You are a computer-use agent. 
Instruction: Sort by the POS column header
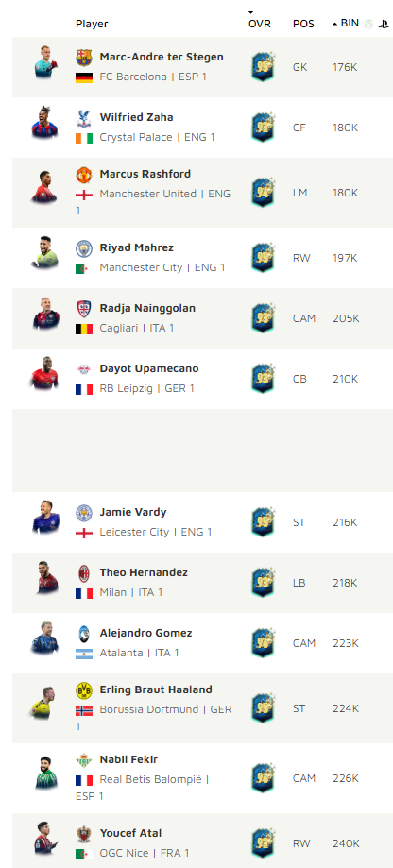[x=303, y=24]
